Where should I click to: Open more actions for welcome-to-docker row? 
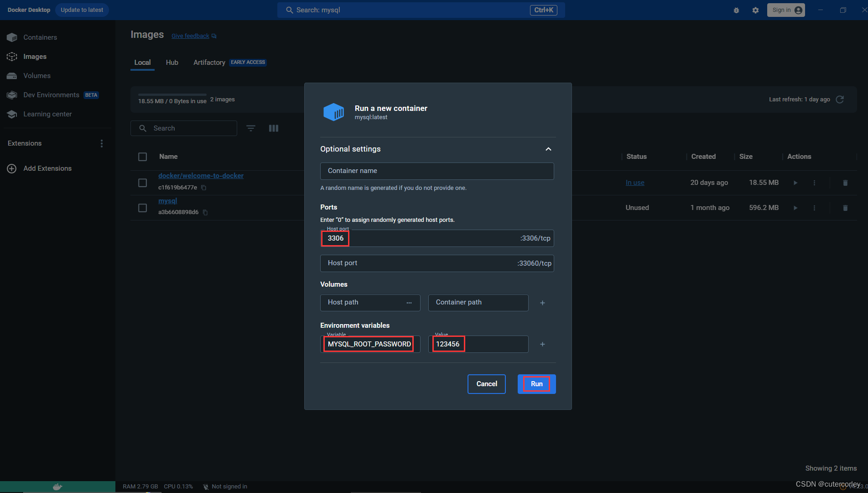[814, 183]
